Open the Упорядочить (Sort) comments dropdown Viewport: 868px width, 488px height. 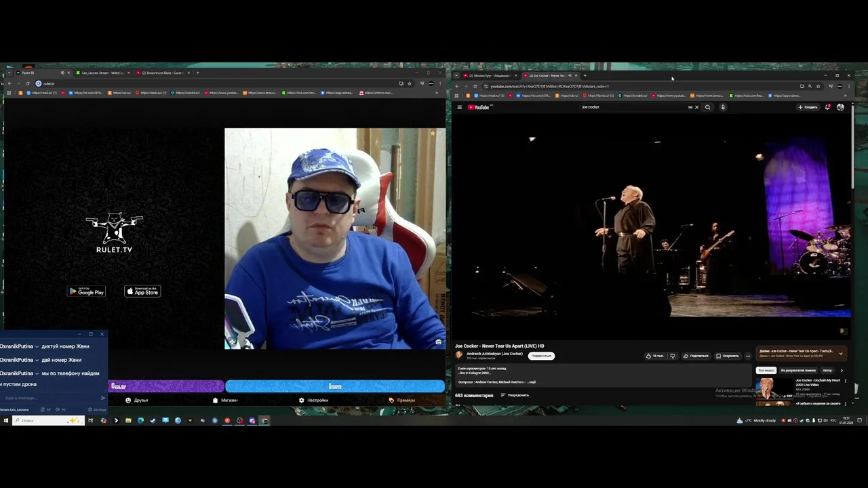pos(515,395)
